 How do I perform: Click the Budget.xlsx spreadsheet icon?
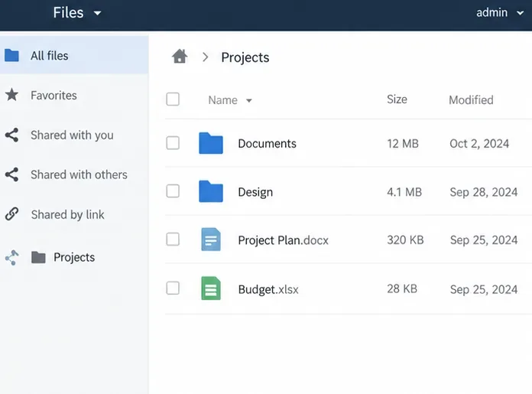(x=211, y=288)
